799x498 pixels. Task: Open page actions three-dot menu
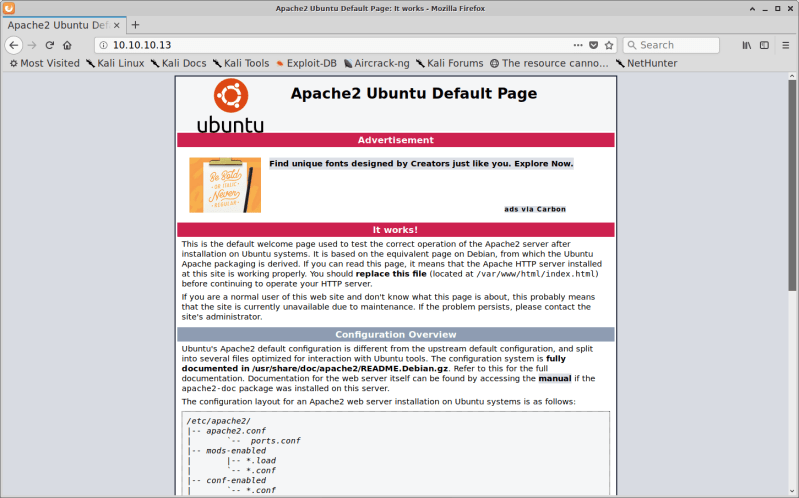pos(578,45)
